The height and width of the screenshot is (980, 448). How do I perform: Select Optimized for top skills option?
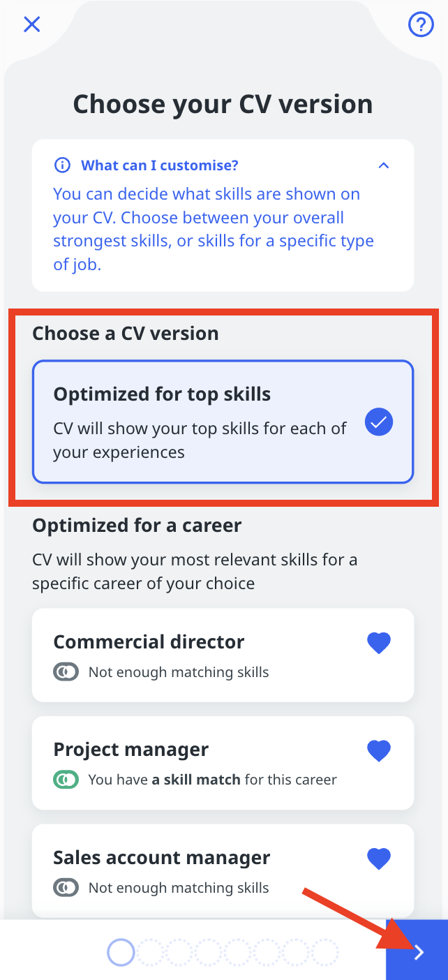tap(223, 422)
